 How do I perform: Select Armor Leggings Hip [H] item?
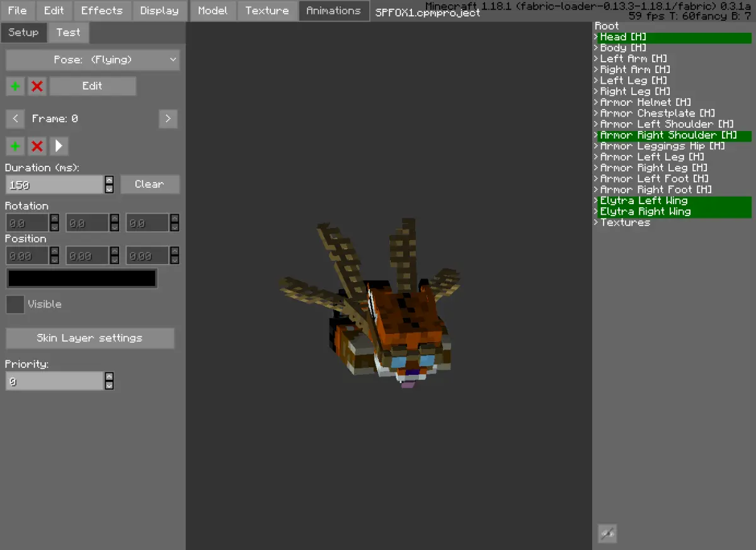click(x=662, y=146)
